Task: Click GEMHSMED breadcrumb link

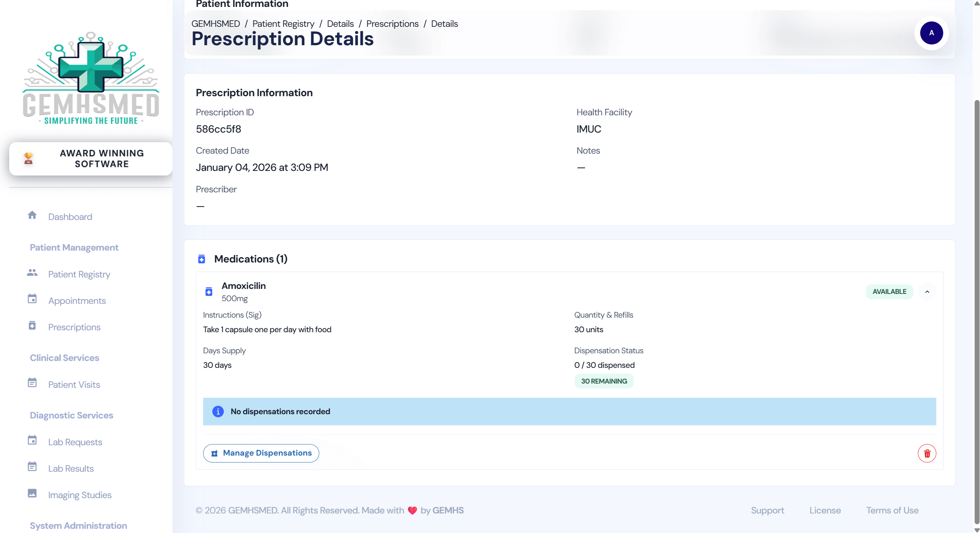Action: (215, 24)
